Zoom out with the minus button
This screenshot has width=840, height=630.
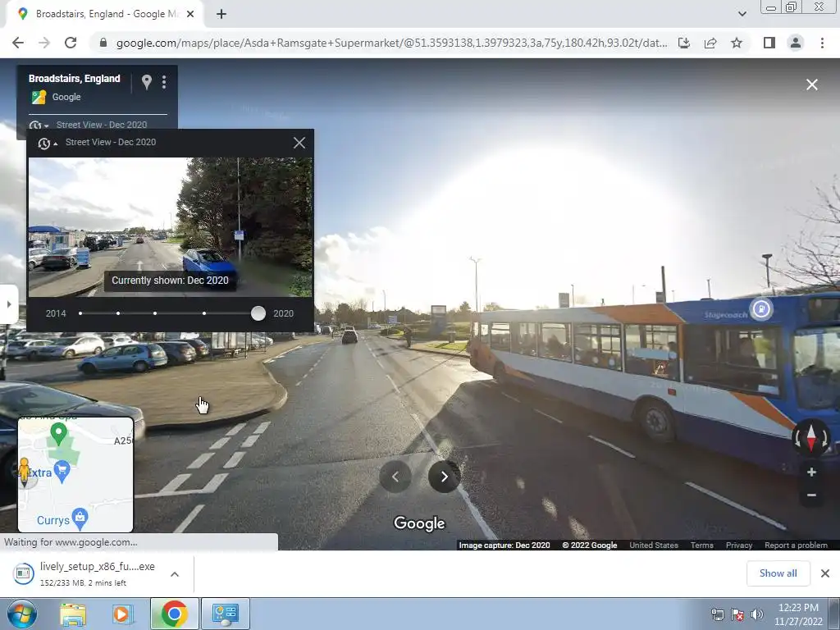(x=811, y=495)
